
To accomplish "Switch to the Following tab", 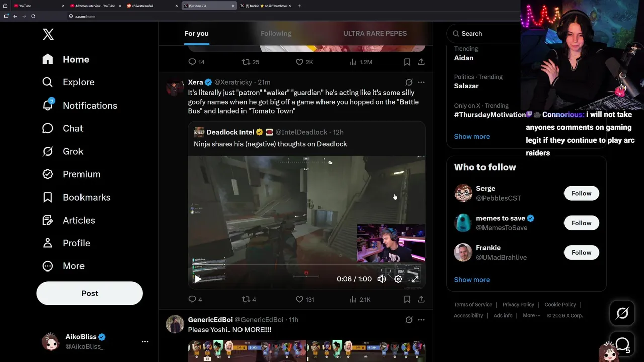I will pyautogui.click(x=276, y=33).
